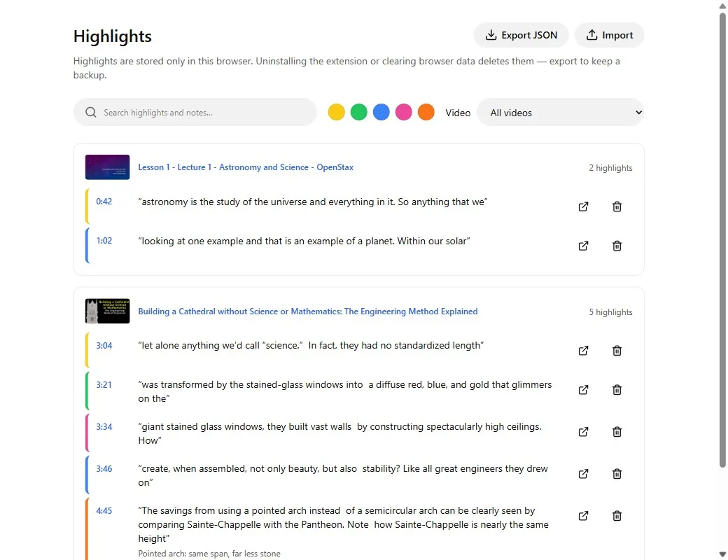
Task: Open the 3:46 stability highlight externally
Action: [x=584, y=474]
